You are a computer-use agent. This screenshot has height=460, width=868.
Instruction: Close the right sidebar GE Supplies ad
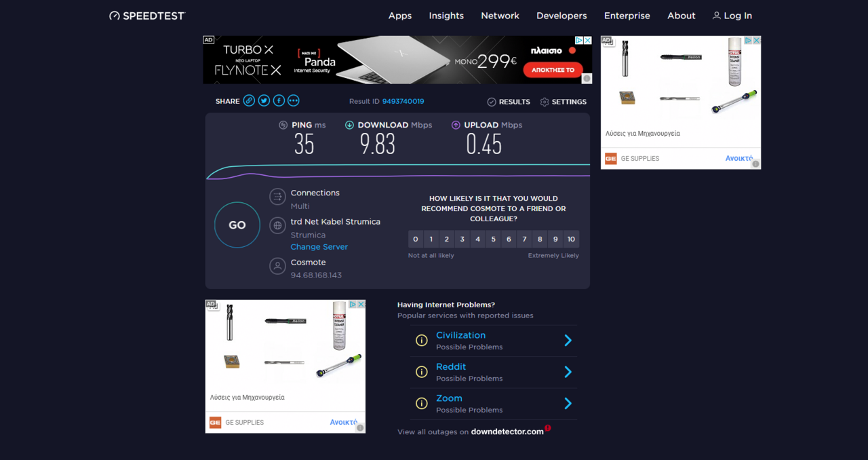click(757, 41)
